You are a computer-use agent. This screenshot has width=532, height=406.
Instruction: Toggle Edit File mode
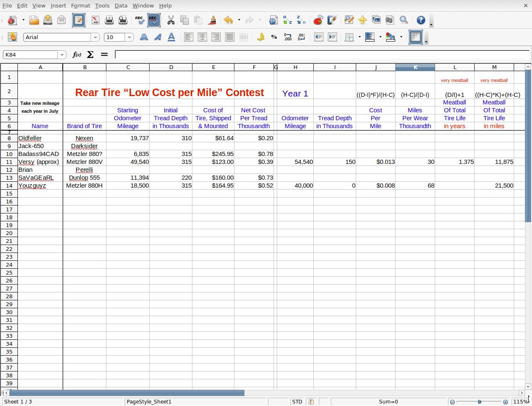point(79,20)
